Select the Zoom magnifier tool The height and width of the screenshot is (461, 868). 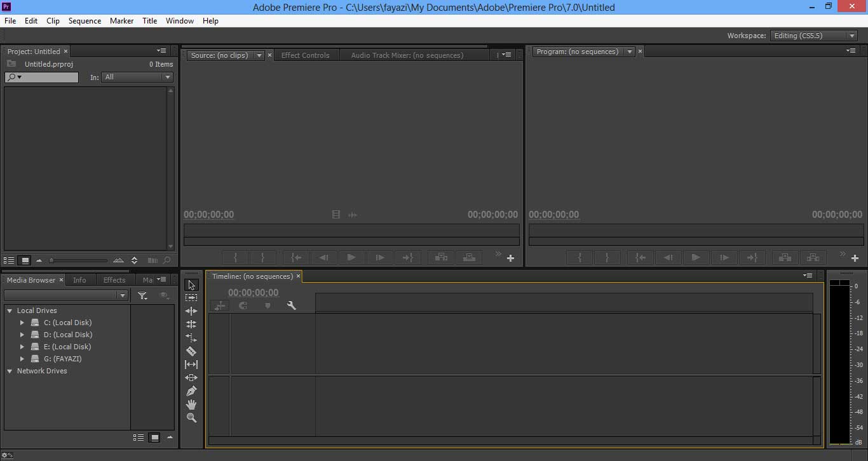[x=191, y=418]
